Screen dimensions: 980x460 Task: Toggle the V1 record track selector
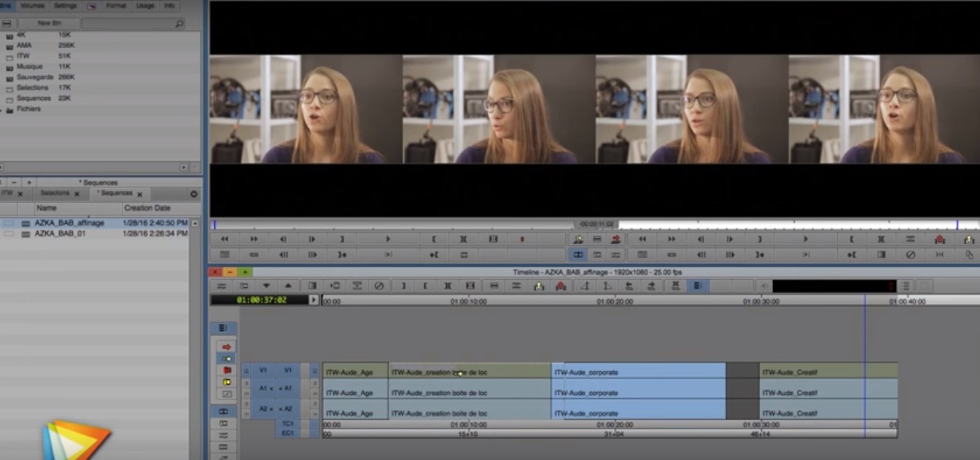[287, 370]
